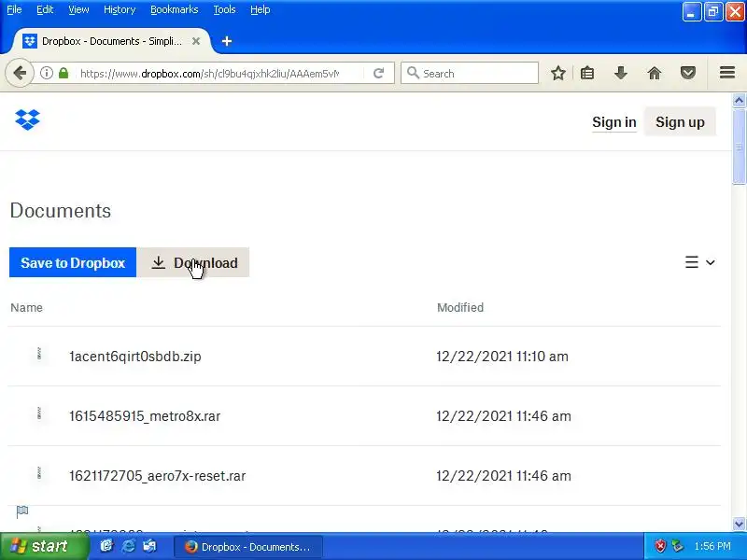Go to the Firefox home page icon

655,74
